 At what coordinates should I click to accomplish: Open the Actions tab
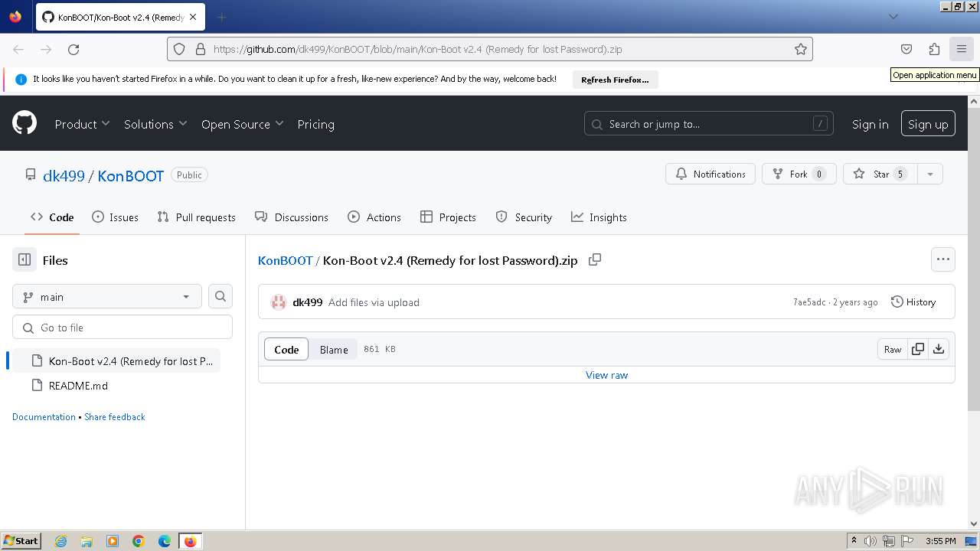pyautogui.click(x=374, y=217)
